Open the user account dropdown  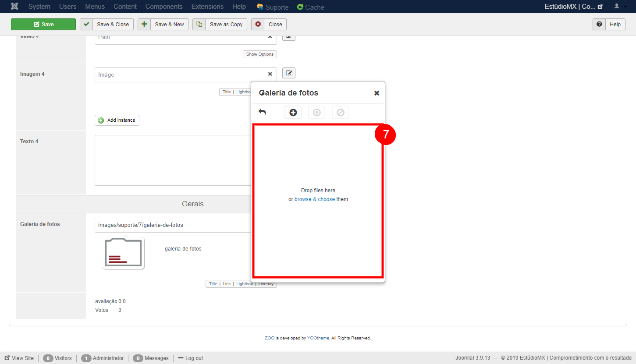[x=619, y=7]
